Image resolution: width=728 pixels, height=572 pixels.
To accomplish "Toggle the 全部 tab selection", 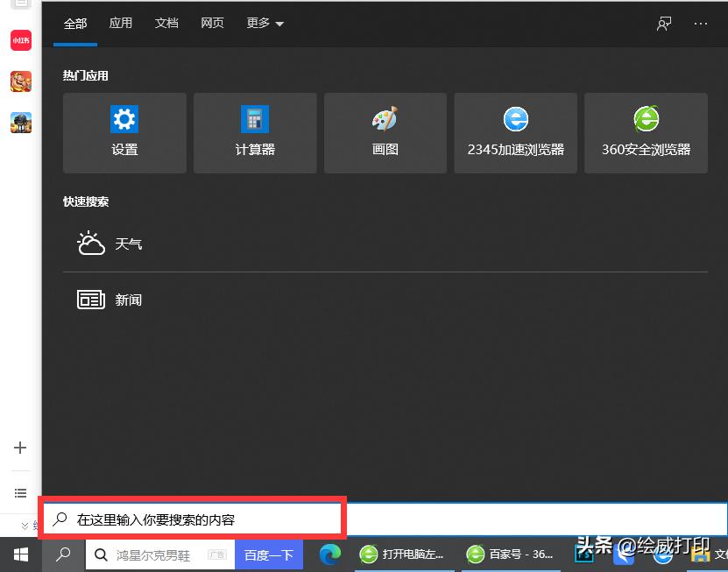I will tap(75, 24).
